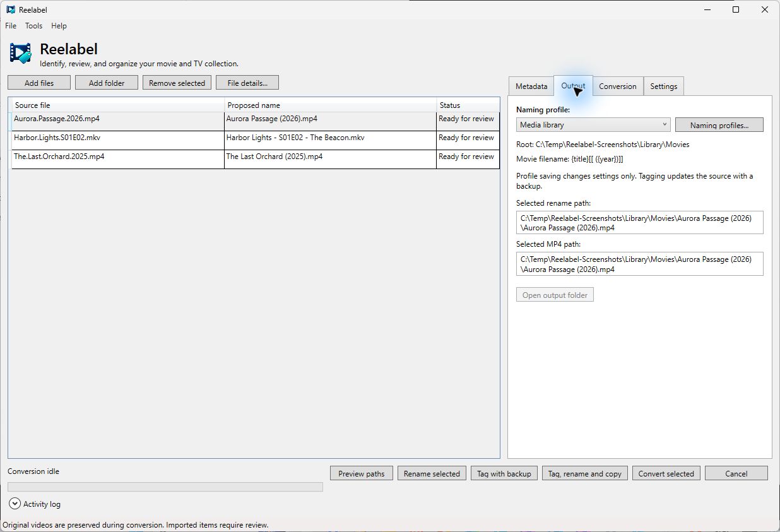Click the Reelabel heading text
780x532 pixels.
pos(69,49)
